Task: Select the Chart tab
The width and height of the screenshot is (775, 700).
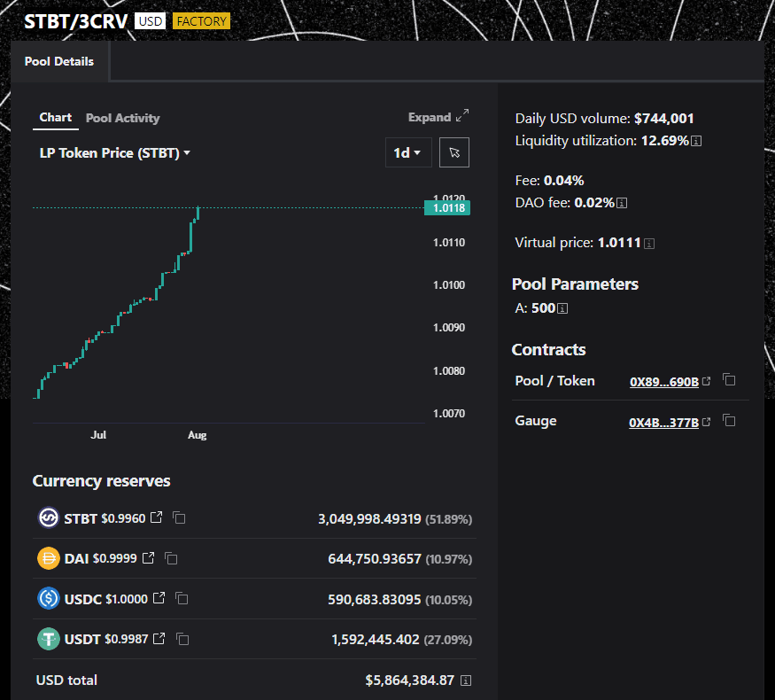Action: click(x=55, y=118)
